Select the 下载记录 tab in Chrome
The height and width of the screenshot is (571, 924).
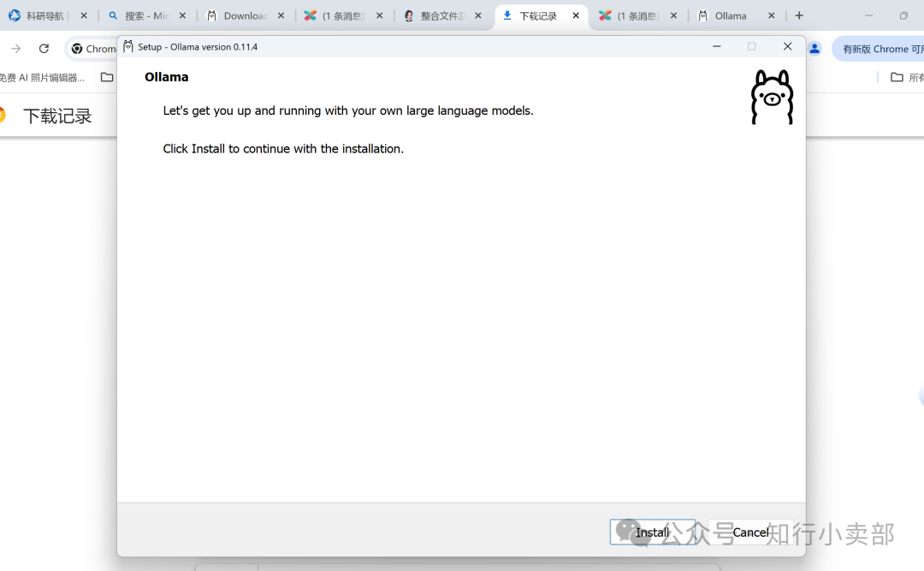[537, 16]
